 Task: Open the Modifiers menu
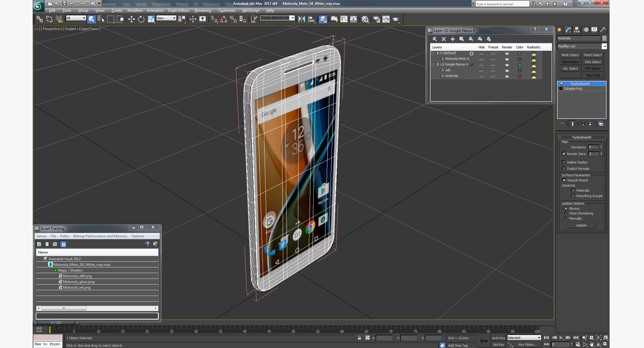(135, 10)
